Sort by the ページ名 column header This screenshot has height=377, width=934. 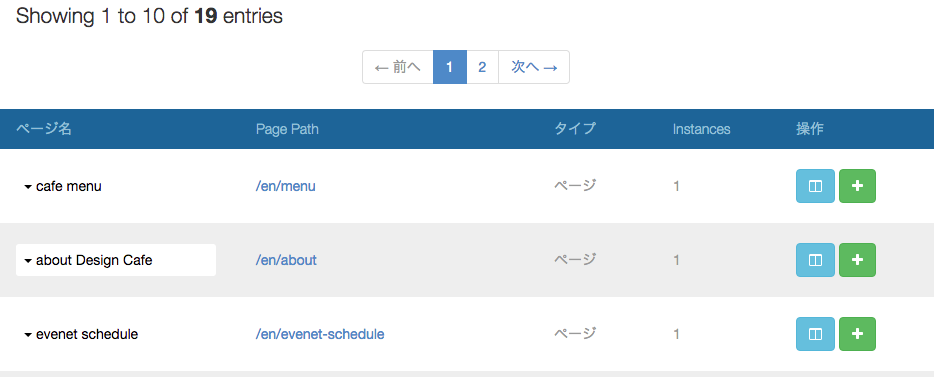coord(43,129)
